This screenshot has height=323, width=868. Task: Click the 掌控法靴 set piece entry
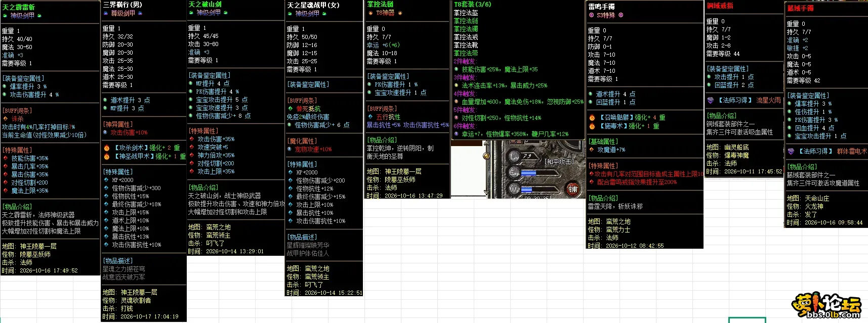(x=466, y=45)
